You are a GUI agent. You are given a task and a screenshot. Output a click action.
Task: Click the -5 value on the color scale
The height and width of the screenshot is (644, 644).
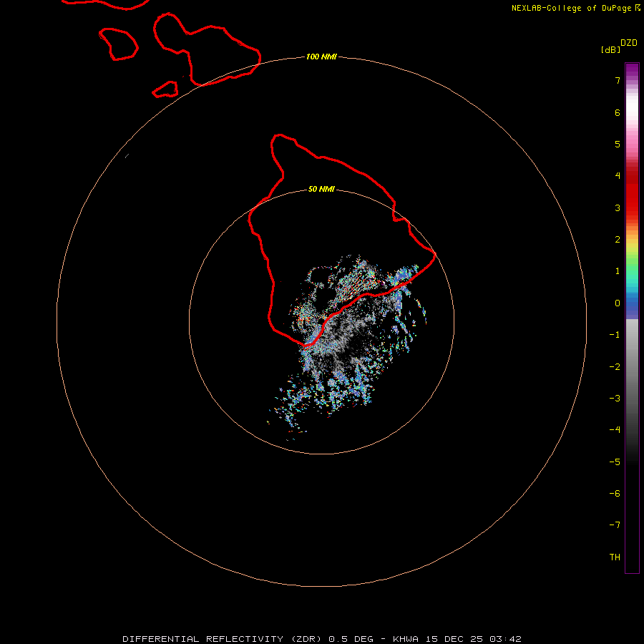coord(615,462)
